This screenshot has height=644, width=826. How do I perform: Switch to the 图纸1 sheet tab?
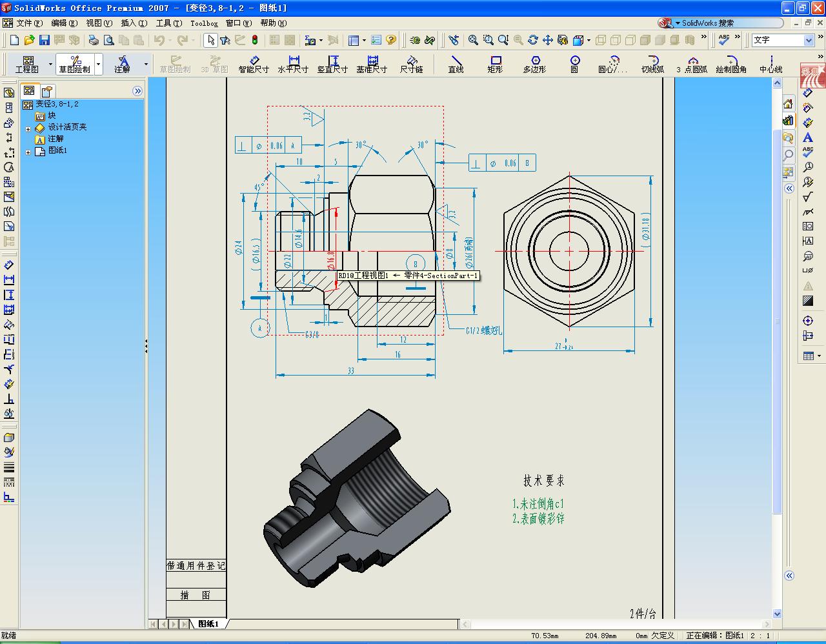(208, 624)
